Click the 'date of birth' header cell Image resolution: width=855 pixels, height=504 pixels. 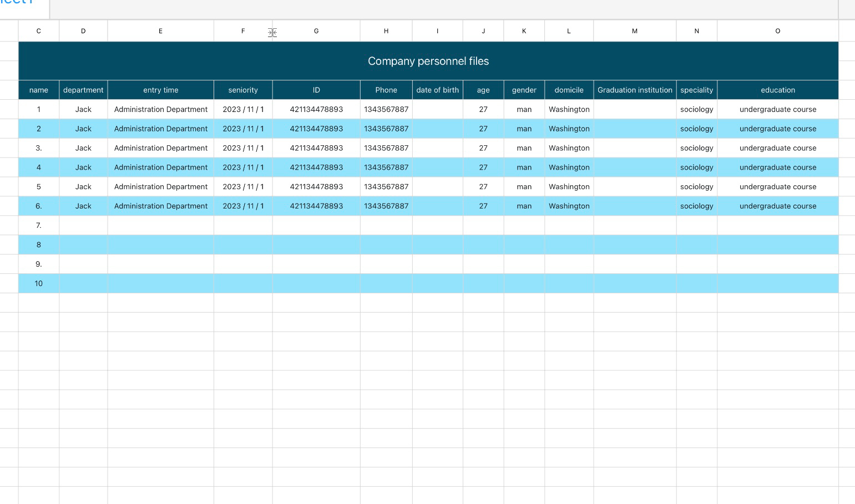(x=437, y=90)
